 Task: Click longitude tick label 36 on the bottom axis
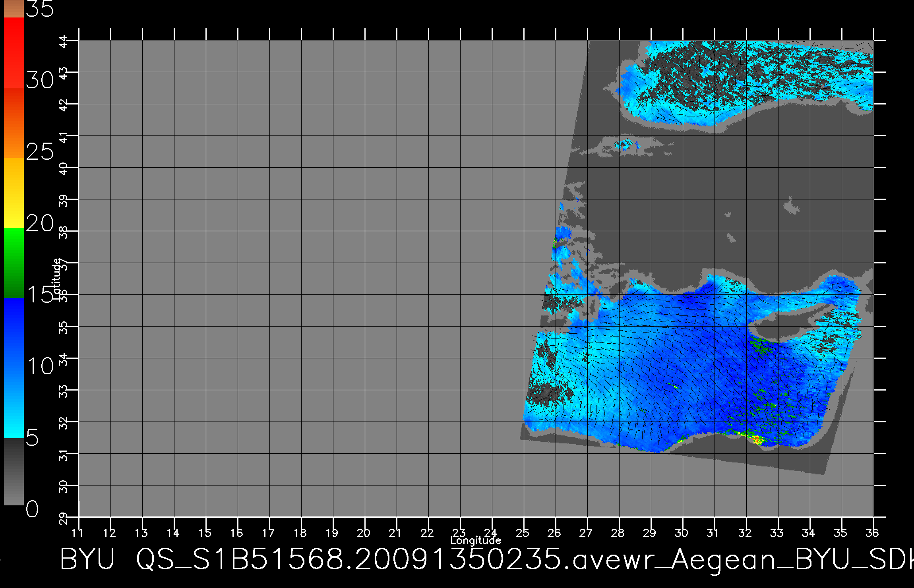[872, 533]
